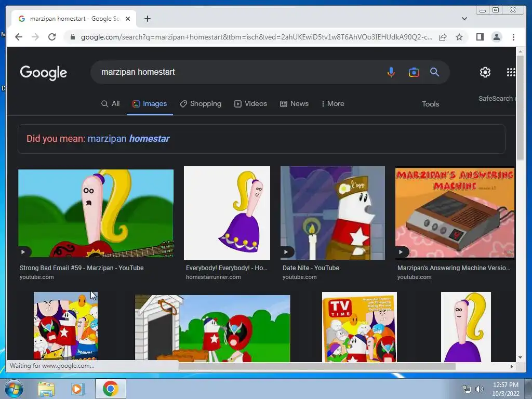This screenshot has height=399, width=532.
Task: Open the Date Nite YouTube thumbnail
Action: [332, 213]
